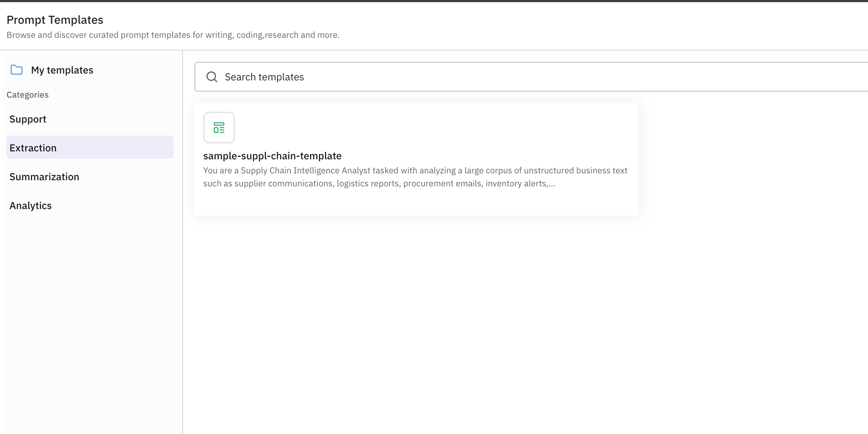Click the magnifying glass search icon
This screenshot has width=868, height=434.
click(x=212, y=76)
